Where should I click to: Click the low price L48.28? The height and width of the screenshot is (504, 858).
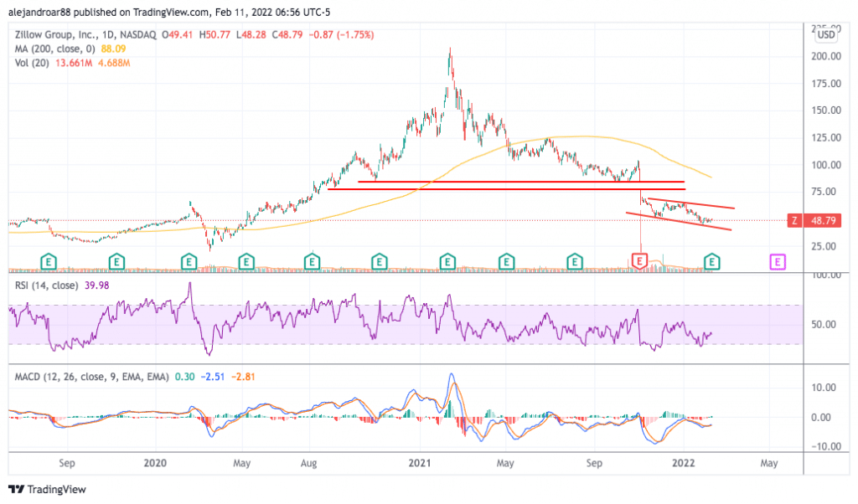[251, 35]
